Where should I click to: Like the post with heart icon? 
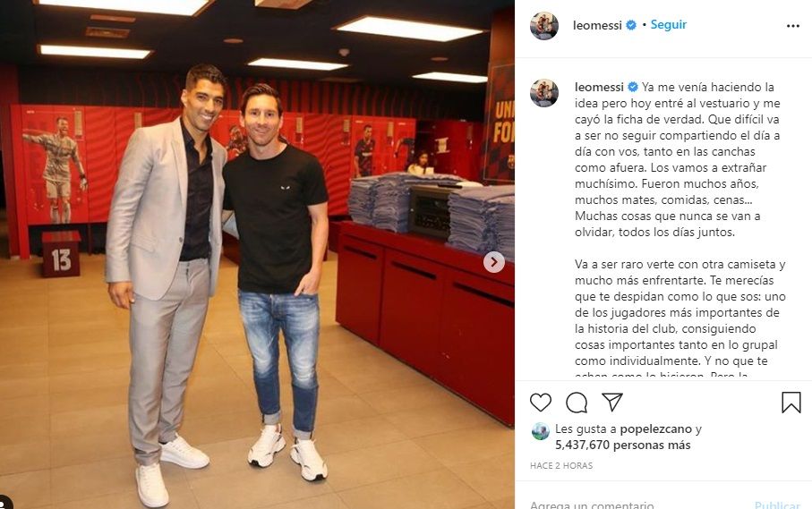coord(541,402)
